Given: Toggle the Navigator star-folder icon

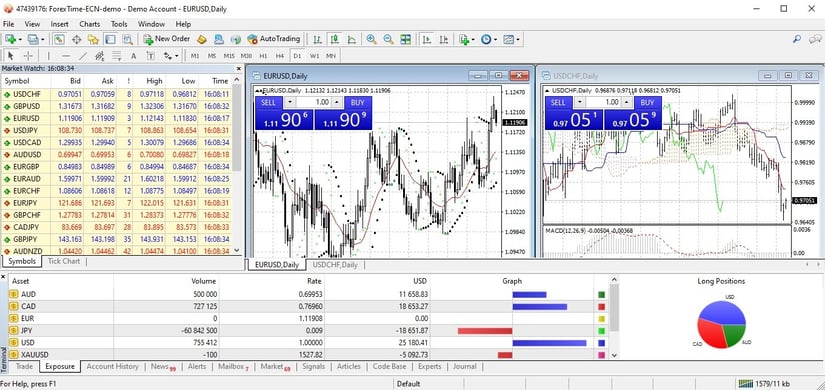Looking at the screenshot, I should pos(93,39).
